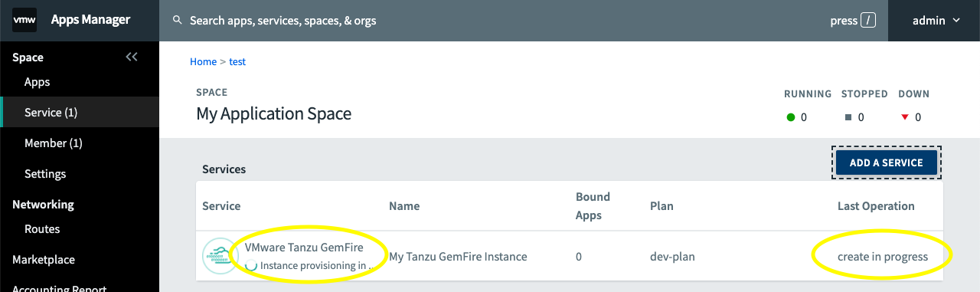980x292 pixels.
Task: Open the admin user dropdown
Action: point(936,21)
